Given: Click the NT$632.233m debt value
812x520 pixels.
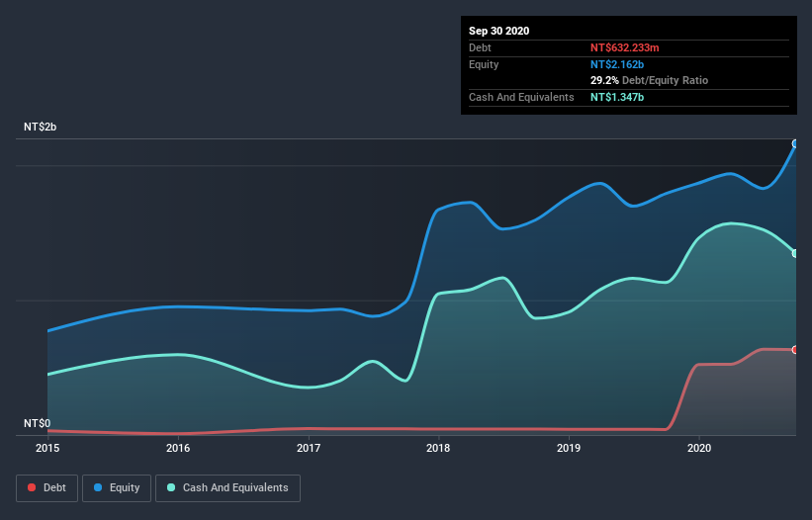Looking at the screenshot, I should 624,47.
